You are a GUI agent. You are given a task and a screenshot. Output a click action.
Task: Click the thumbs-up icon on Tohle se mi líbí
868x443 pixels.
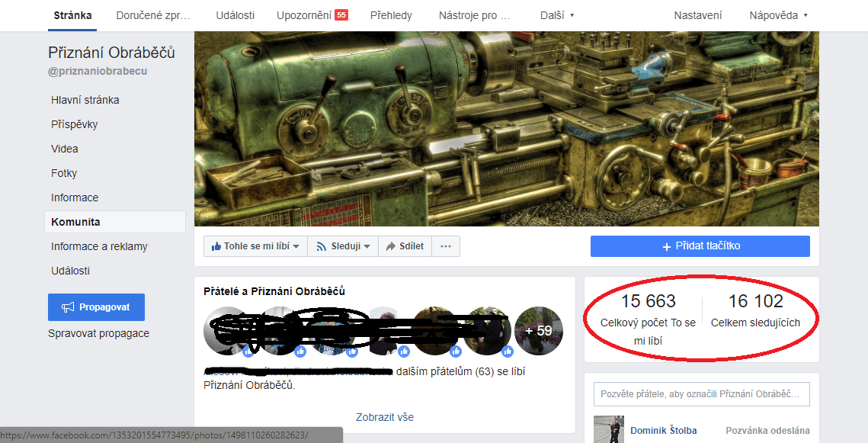pos(217,246)
